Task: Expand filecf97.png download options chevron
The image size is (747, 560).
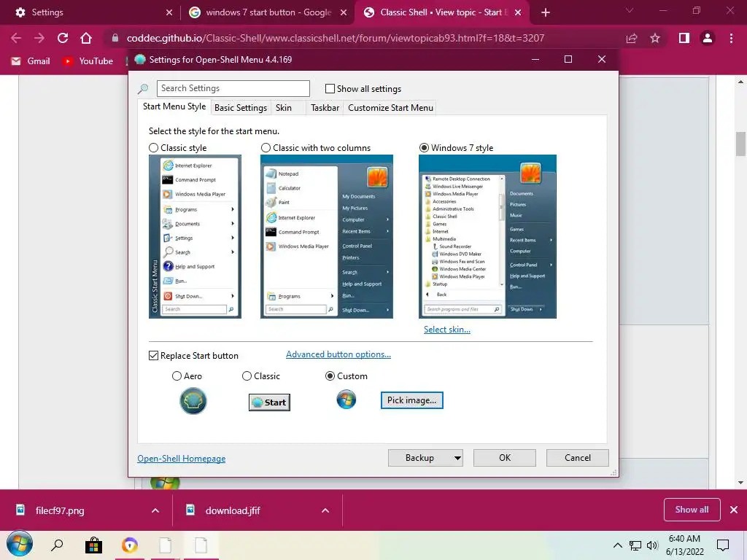Action: tap(155, 510)
